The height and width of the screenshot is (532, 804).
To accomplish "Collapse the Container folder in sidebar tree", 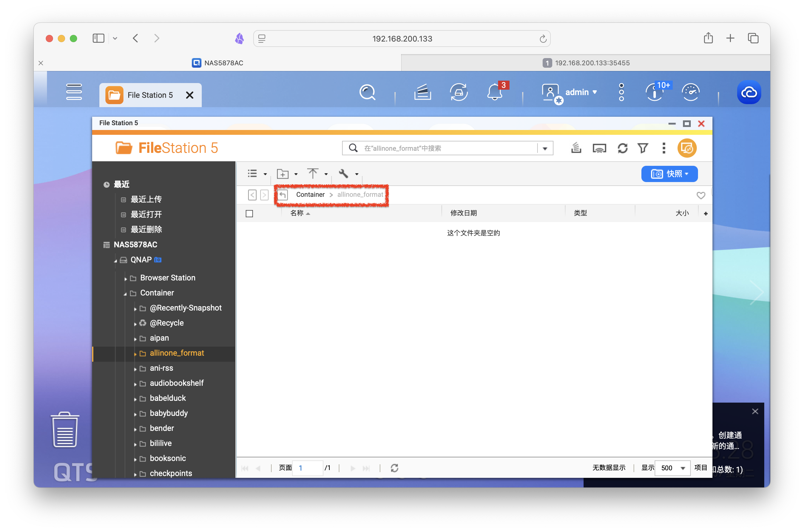I will tap(125, 294).
